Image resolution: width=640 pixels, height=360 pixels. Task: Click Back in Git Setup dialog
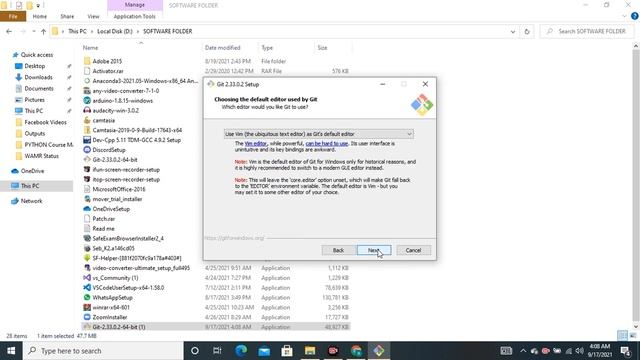[338, 250]
